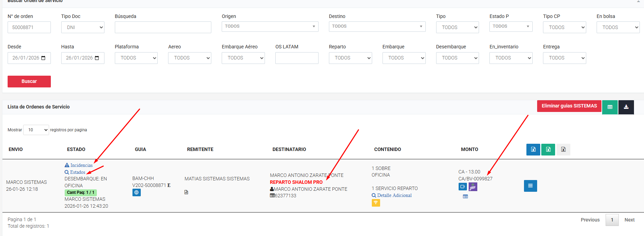Open the blue hamburger row actions menu

(x=530, y=186)
